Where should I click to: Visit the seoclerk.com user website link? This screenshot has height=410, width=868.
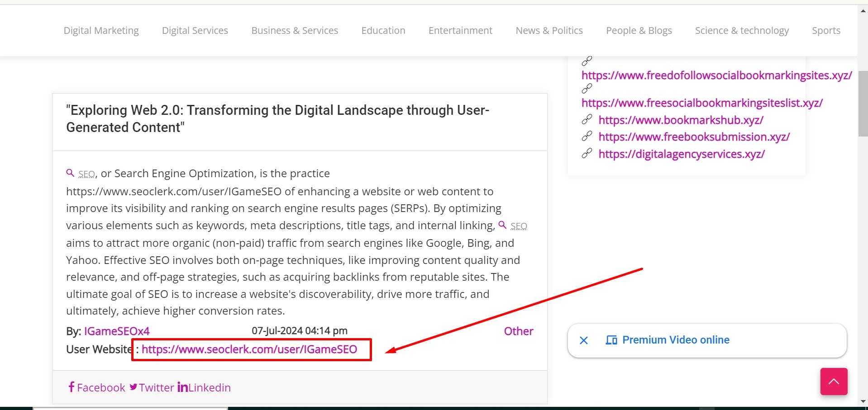click(249, 349)
